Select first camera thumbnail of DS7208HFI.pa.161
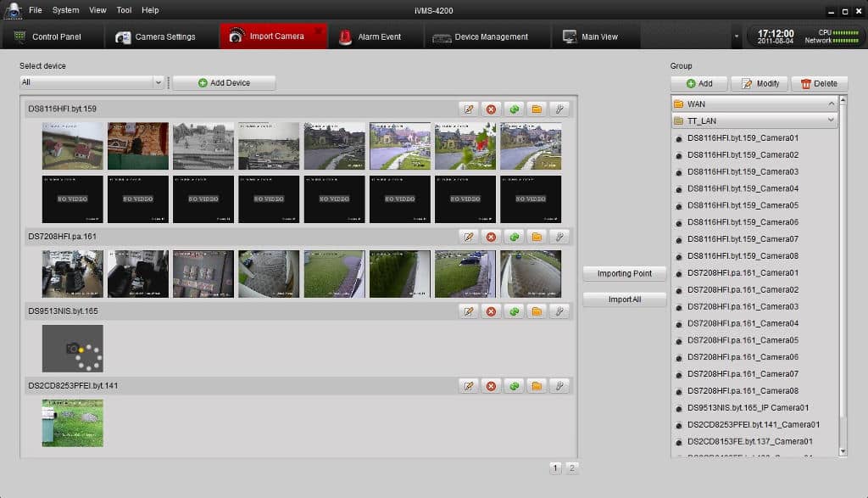The image size is (868, 498). coord(73,274)
